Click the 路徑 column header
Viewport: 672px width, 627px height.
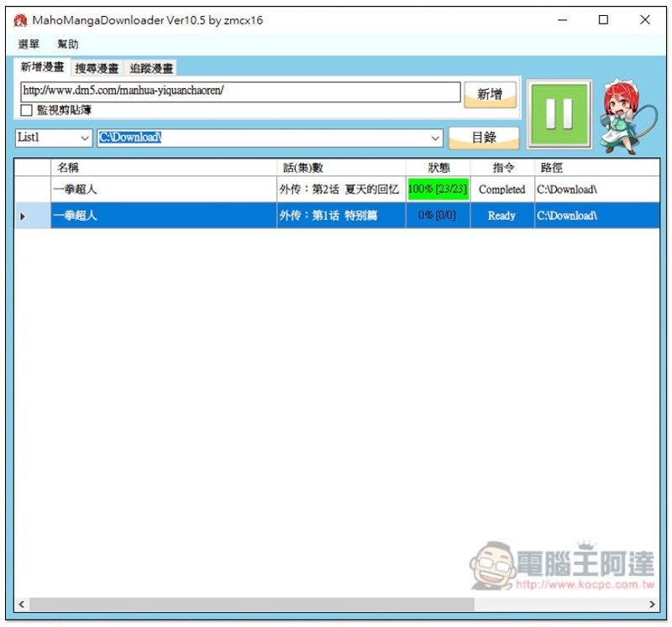[597, 168]
